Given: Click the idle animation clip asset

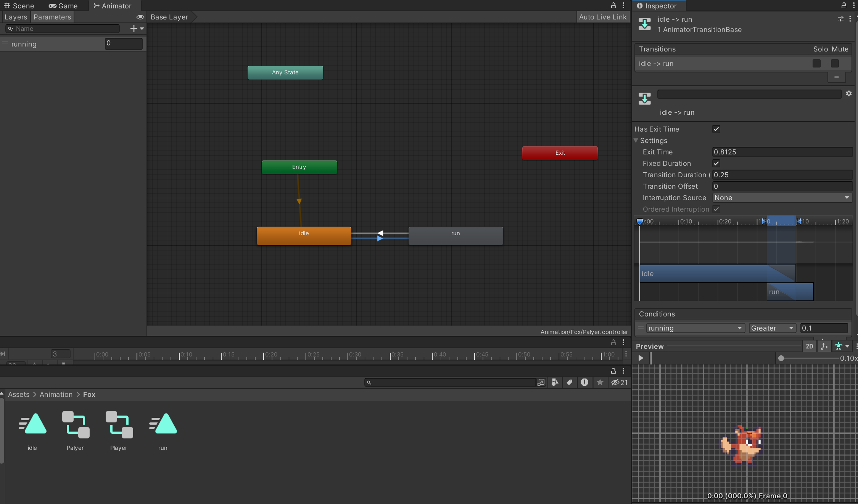Looking at the screenshot, I should coord(32,424).
